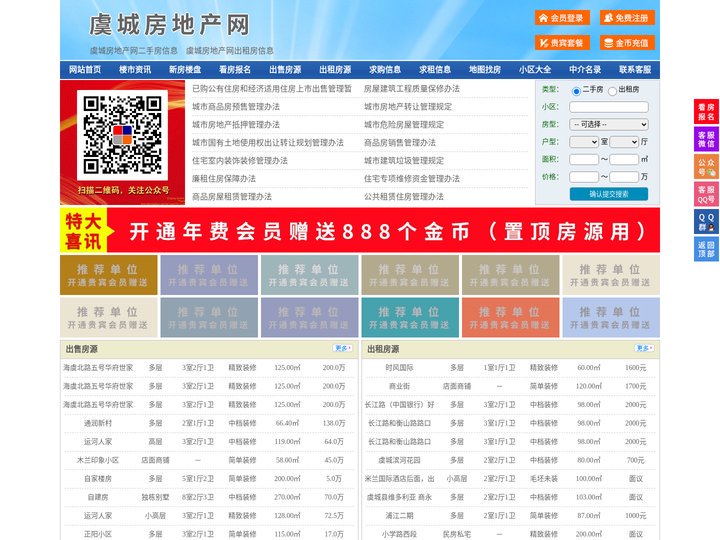Open the 虞城滨河花园 rental listing

click(x=399, y=460)
